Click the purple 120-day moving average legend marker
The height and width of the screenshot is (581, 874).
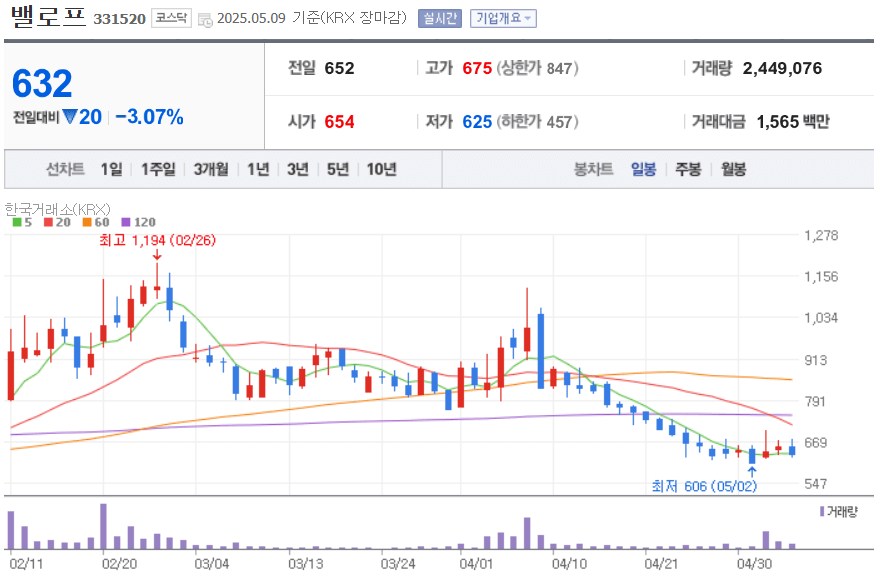pyautogui.click(x=126, y=221)
